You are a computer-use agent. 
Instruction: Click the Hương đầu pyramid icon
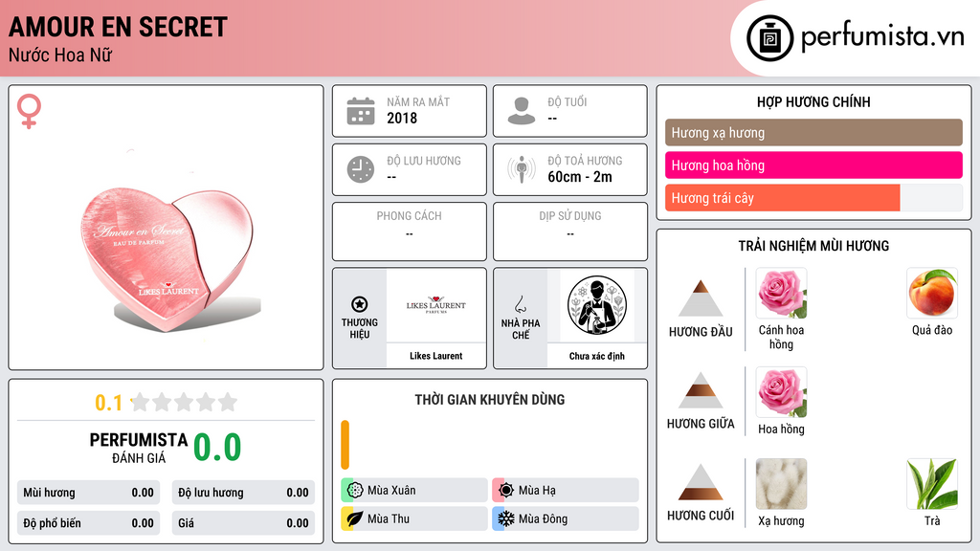pyautogui.click(x=701, y=298)
